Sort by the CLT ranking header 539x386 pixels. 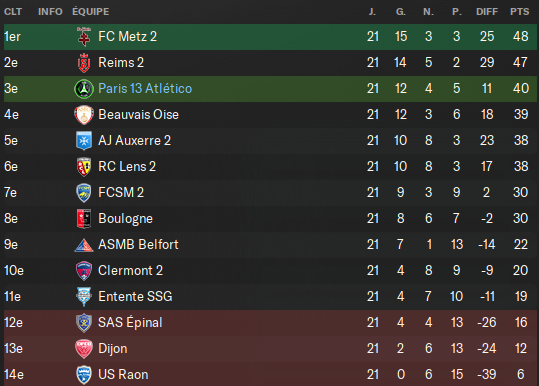(13, 12)
